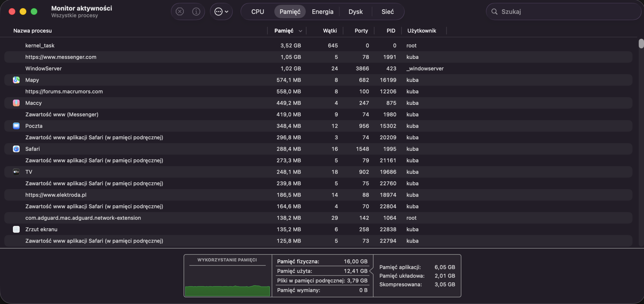
Task: Click the 348,4 MB memory value
Action: click(x=289, y=126)
